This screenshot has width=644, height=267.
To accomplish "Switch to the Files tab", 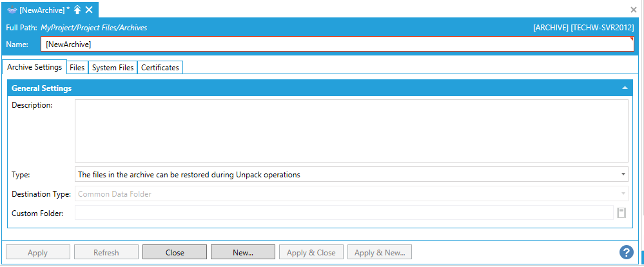I will pyautogui.click(x=77, y=67).
